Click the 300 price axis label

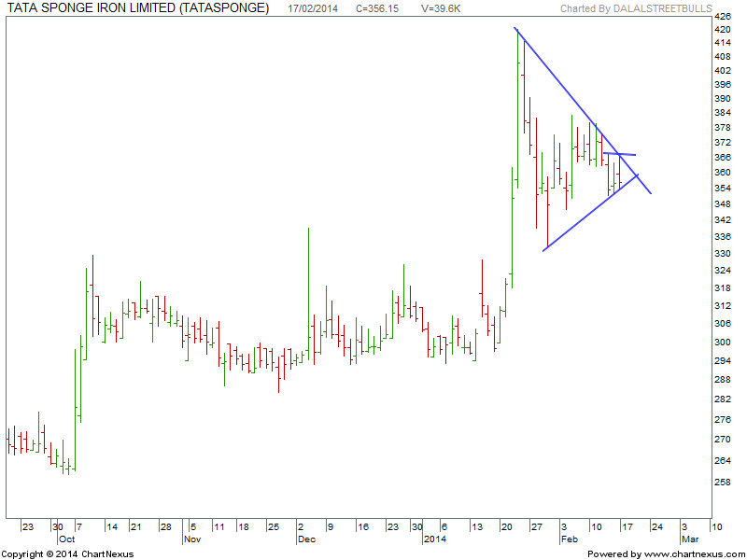tap(723, 342)
